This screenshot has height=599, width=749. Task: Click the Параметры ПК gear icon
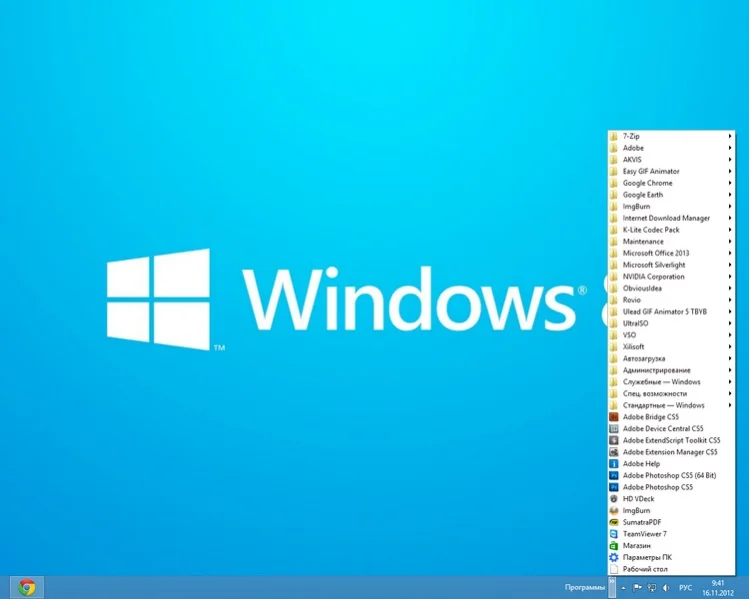(614, 557)
